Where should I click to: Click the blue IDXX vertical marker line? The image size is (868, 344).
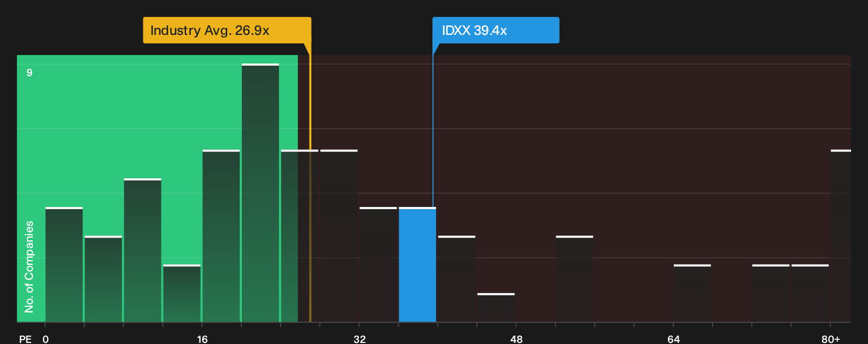click(x=433, y=131)
